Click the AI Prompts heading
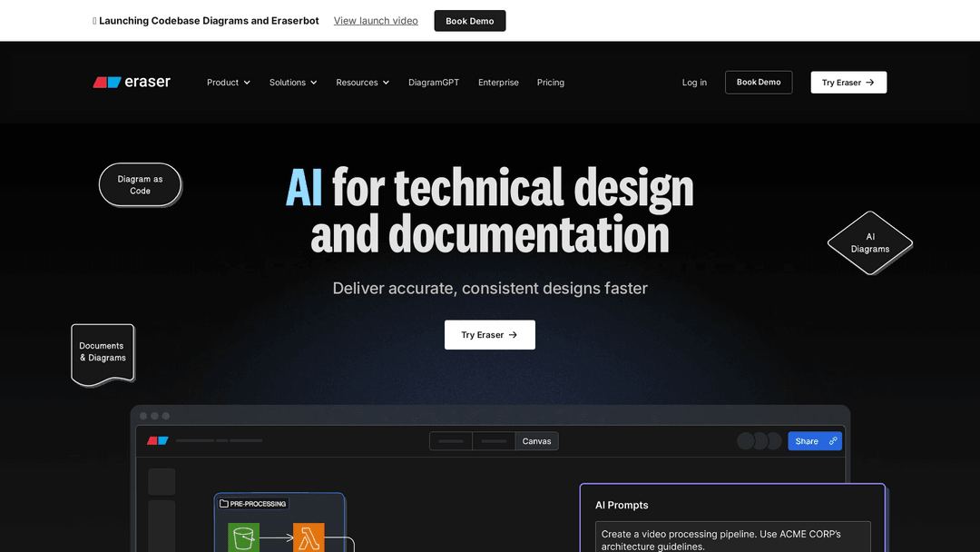The height and width of the screenshot is (552, 980). click(x=622, y=505)
